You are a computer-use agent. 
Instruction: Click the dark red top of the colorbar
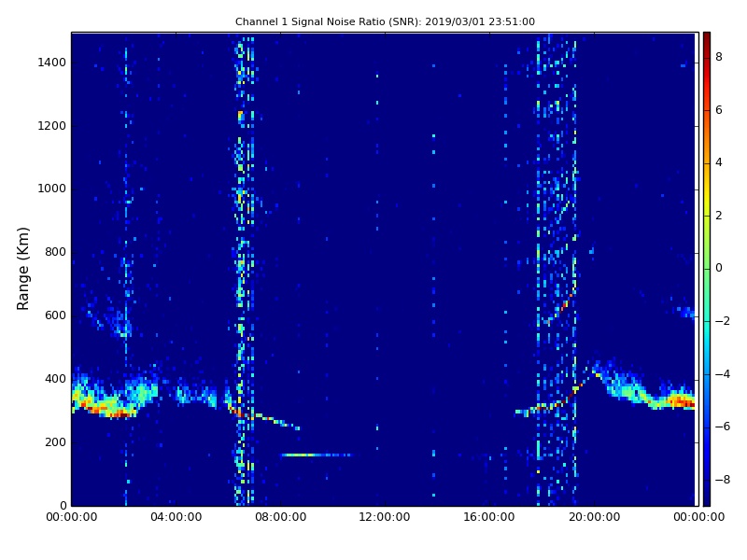[x=706, y=36]
